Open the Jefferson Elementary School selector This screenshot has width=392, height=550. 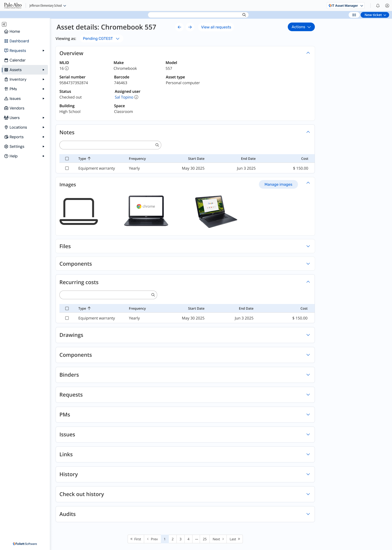(x=47, y=5)
